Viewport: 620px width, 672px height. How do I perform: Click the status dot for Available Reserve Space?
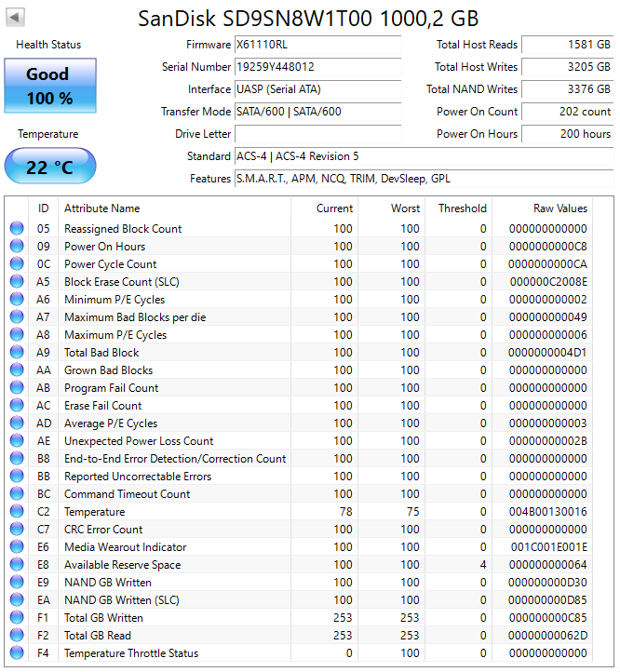(17, 564)
